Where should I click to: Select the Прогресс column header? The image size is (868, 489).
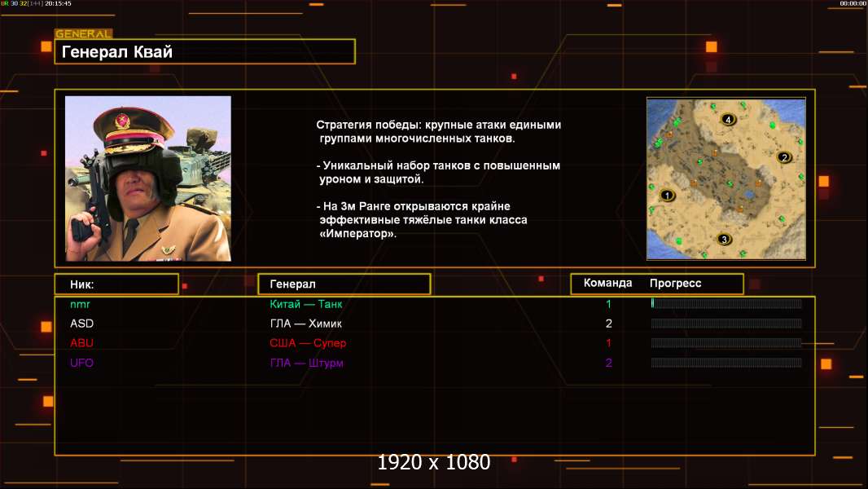[675, 284]
